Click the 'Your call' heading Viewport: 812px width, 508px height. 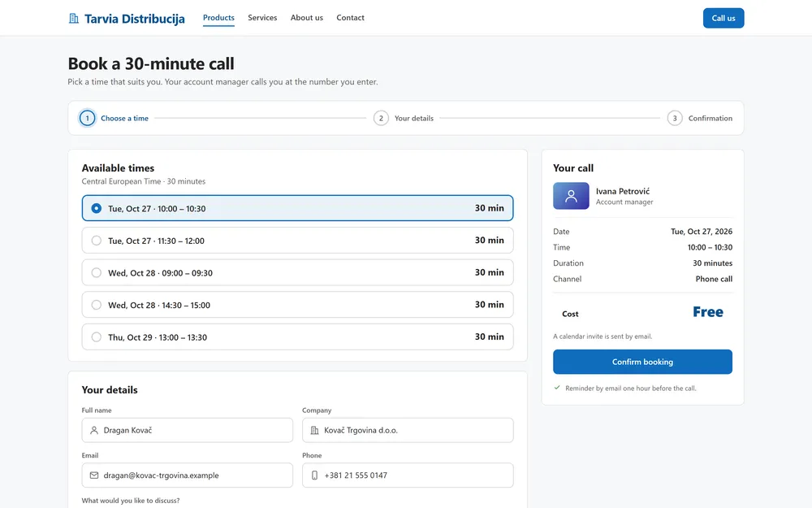tap(573, 168)
